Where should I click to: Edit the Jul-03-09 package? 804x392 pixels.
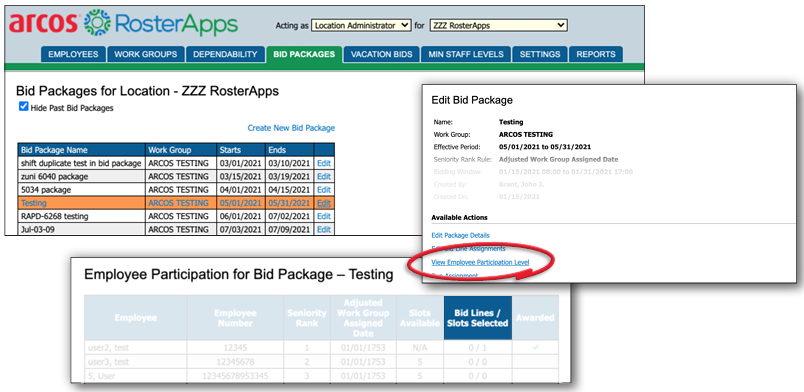point(324,229)
